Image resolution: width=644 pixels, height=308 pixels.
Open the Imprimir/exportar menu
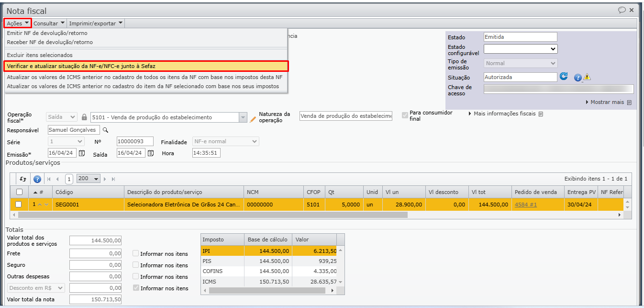[96, 23]
